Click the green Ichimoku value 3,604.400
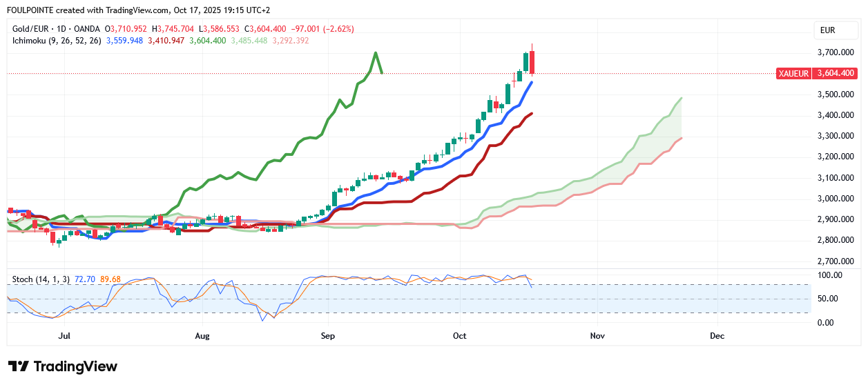This screenshot has height=387, width=868. coord(207,41)
